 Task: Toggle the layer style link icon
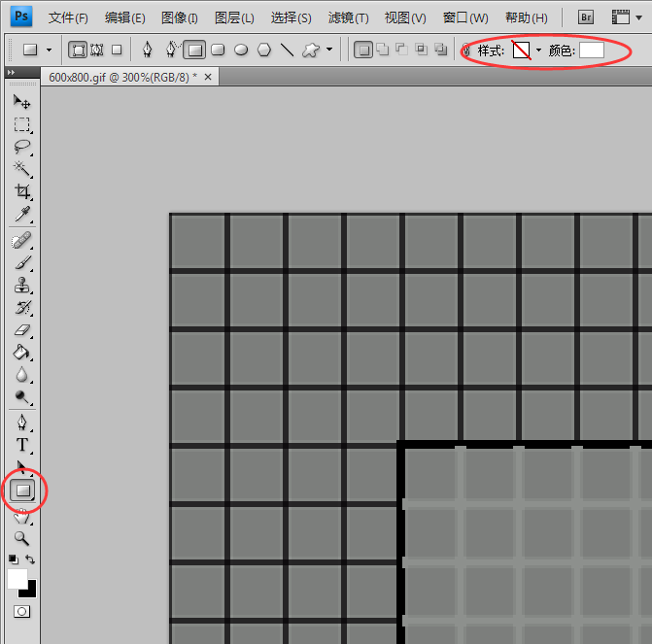466,51
